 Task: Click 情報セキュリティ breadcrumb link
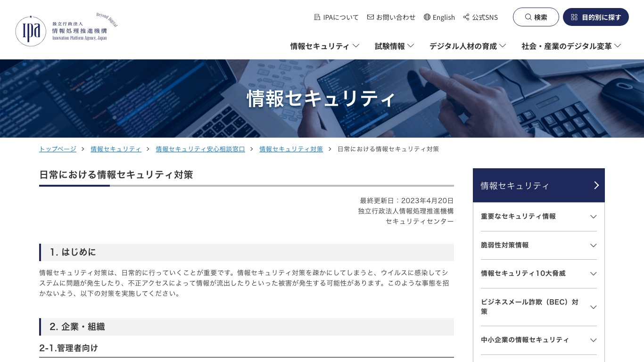point(116,149)
